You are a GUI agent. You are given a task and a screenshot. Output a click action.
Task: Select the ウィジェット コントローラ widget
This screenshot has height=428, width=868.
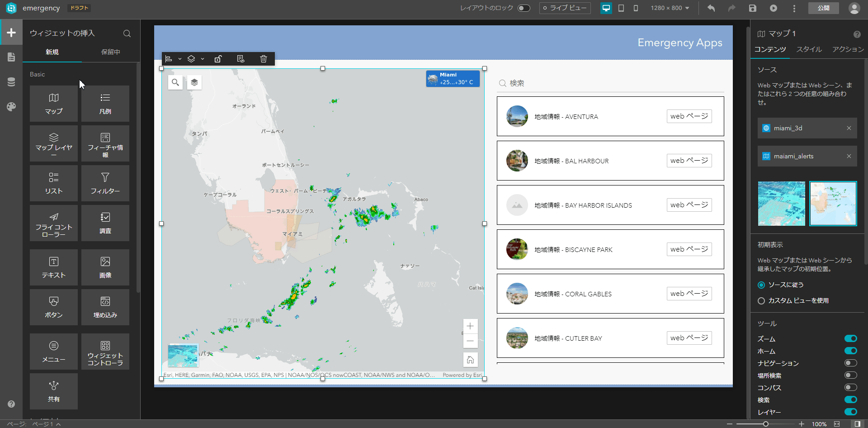pyautogui.click(x=105, y=352)
